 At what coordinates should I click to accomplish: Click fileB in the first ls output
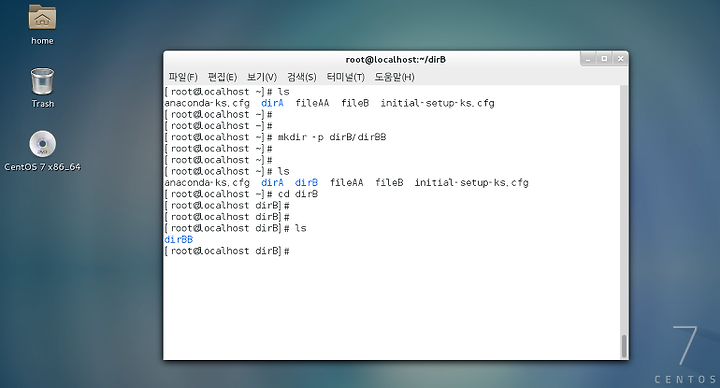click(x=355, y=103)
